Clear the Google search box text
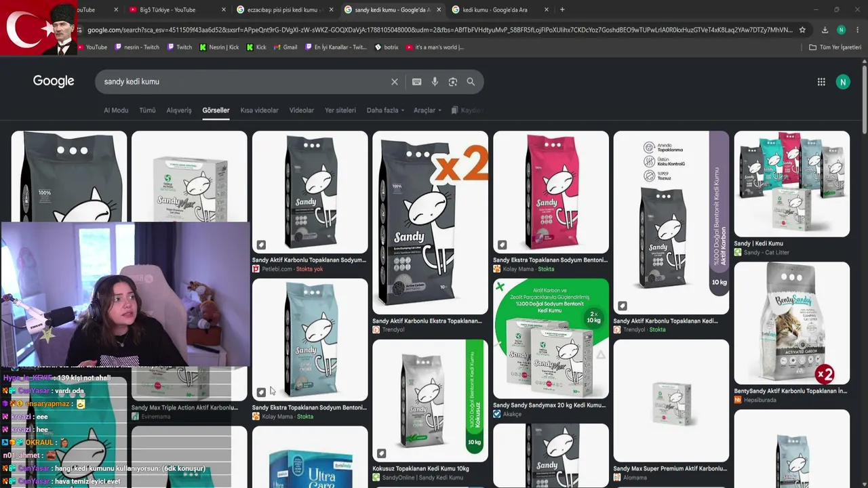The width and height of the screenshot is (868, 488). click(x=395, y=82)
